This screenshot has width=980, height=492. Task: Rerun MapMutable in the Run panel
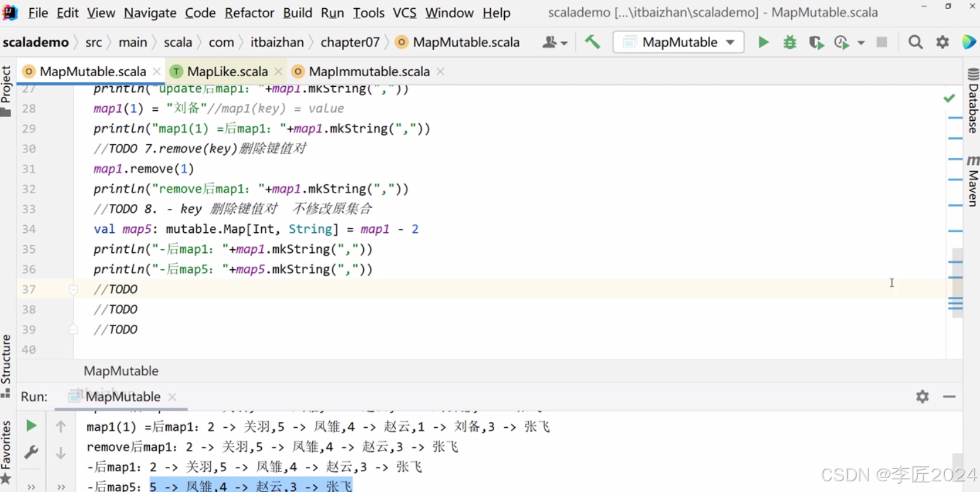(x=31, y=426)
